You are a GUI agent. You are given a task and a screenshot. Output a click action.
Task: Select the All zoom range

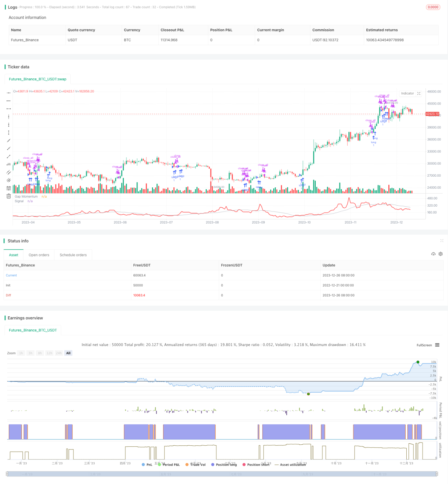tap(68, 353)
